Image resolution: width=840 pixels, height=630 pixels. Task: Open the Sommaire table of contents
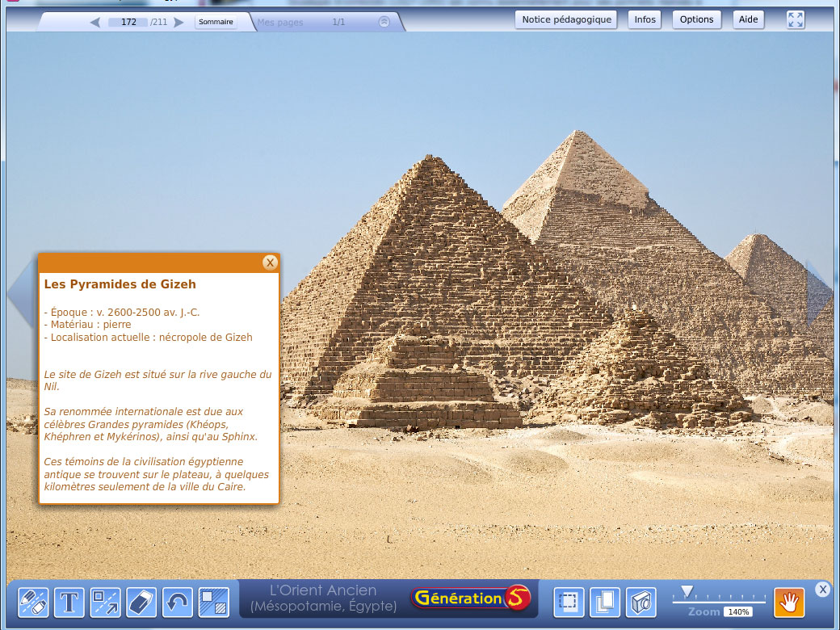tap(216, 22)
